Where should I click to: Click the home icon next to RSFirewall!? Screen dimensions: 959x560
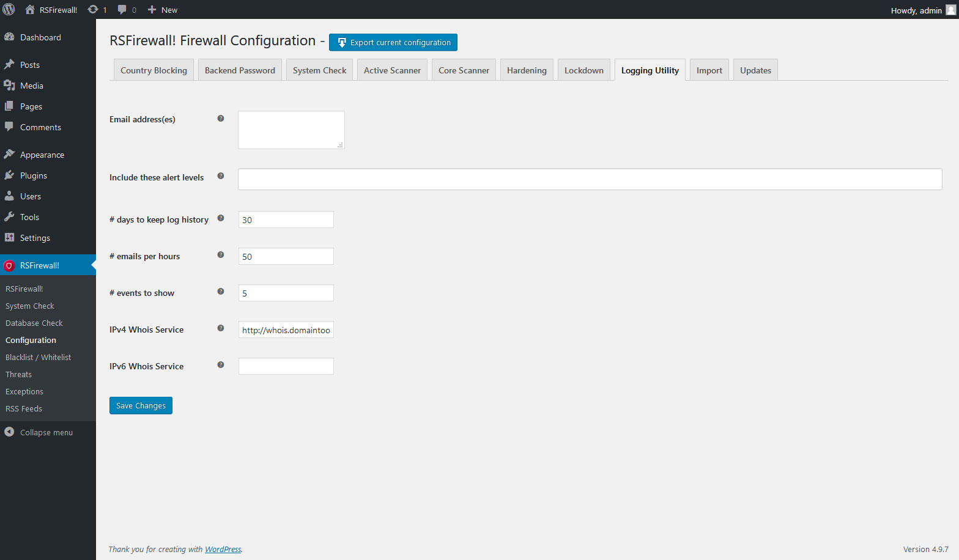29,9
